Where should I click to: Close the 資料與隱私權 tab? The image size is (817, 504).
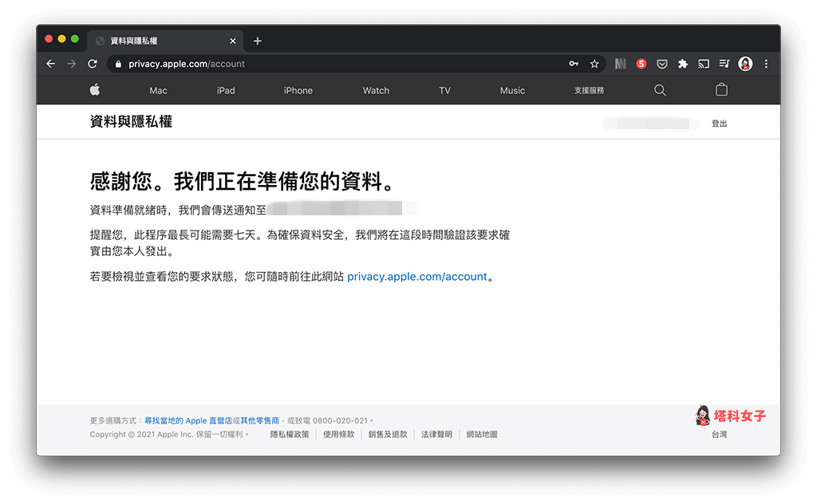[232, 41]
